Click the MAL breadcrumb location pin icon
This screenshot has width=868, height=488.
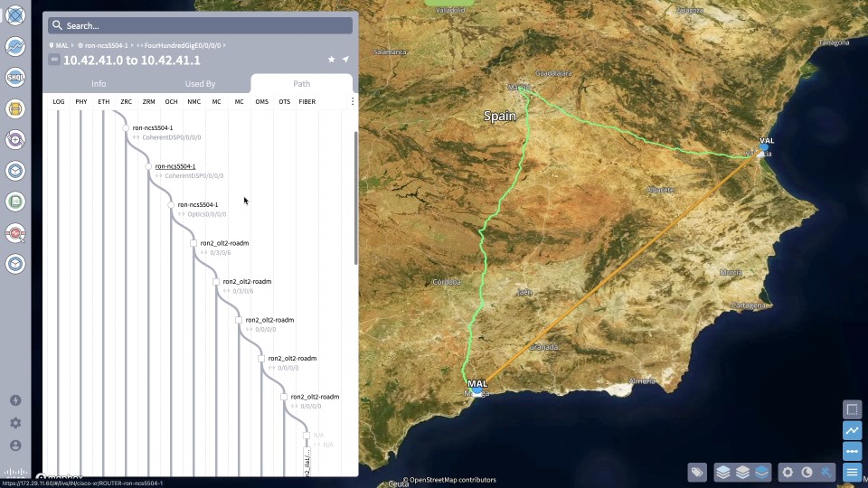point(52,45)
